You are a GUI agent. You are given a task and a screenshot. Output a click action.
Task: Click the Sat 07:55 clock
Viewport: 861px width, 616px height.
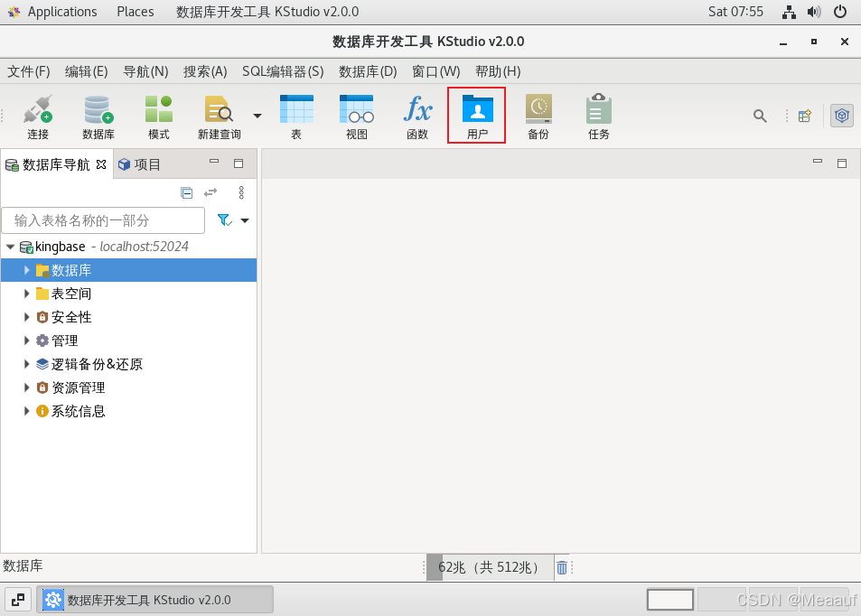(735, 12)
